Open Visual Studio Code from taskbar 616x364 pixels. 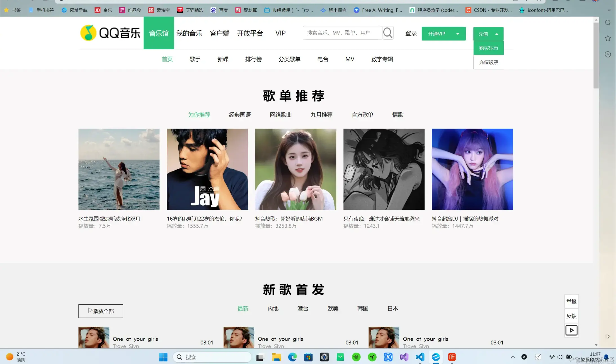(x=420, y=357)
